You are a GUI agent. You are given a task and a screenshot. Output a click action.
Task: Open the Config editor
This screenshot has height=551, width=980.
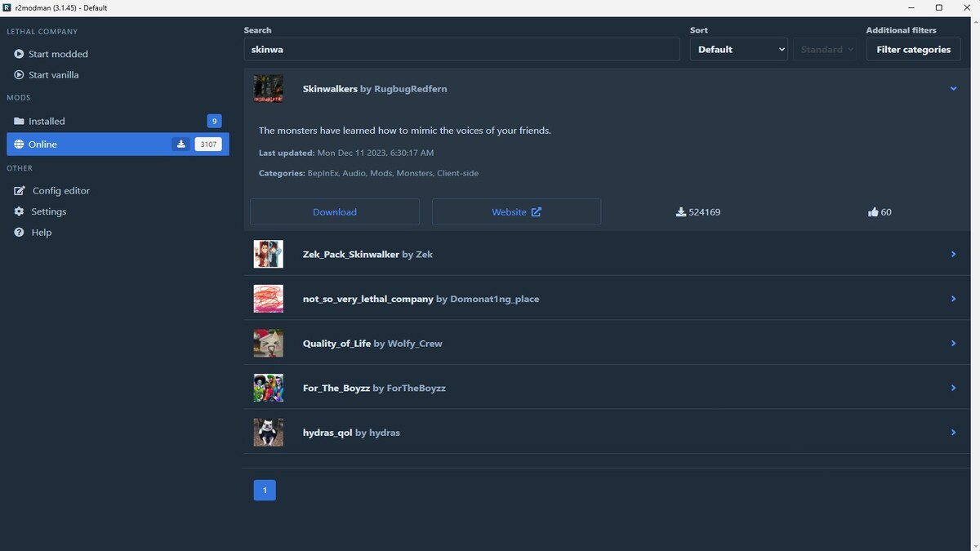[60, 191]
